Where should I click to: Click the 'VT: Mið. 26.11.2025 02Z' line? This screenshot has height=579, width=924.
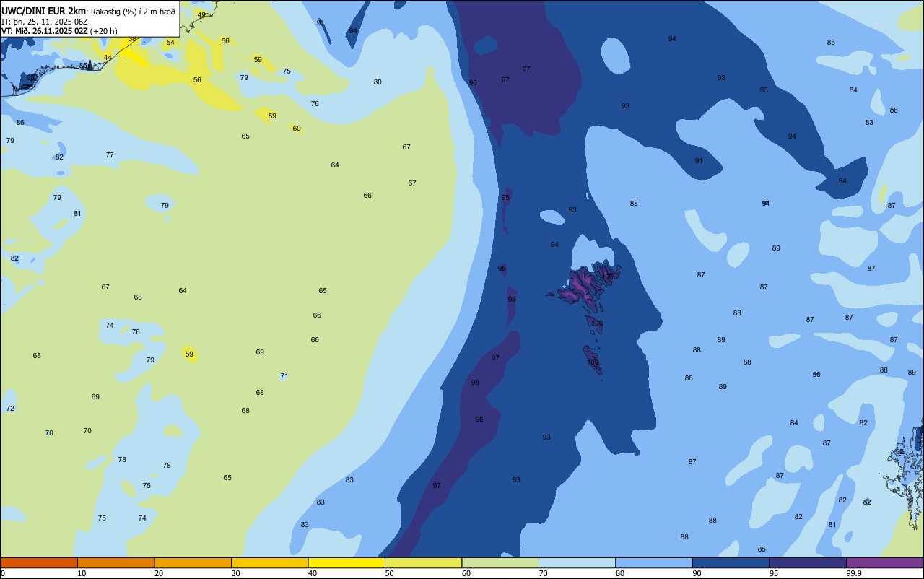[45, 31]
